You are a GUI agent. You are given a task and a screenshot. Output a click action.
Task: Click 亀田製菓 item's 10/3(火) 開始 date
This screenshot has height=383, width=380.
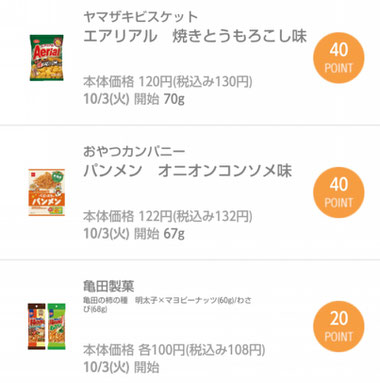point(121,367)
